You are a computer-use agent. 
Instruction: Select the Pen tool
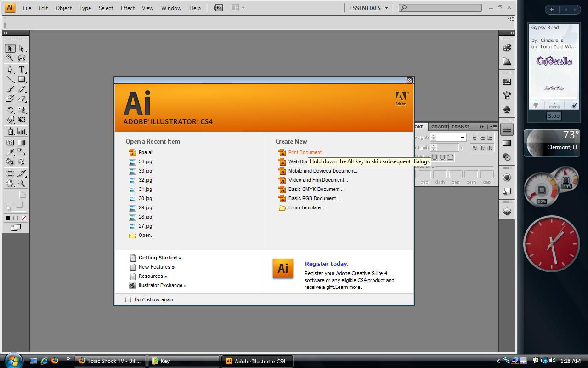pos(10,69)
